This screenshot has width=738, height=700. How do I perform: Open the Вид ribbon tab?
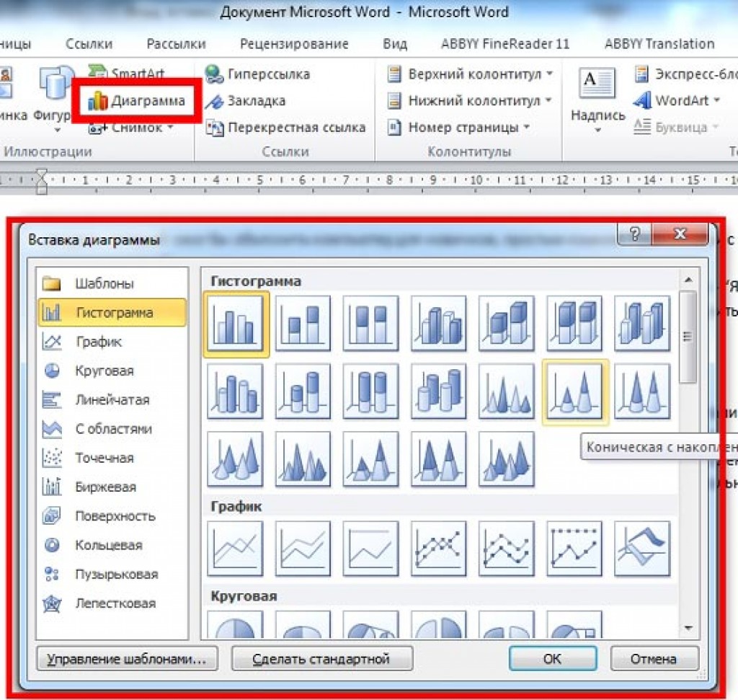pos(394,44)
